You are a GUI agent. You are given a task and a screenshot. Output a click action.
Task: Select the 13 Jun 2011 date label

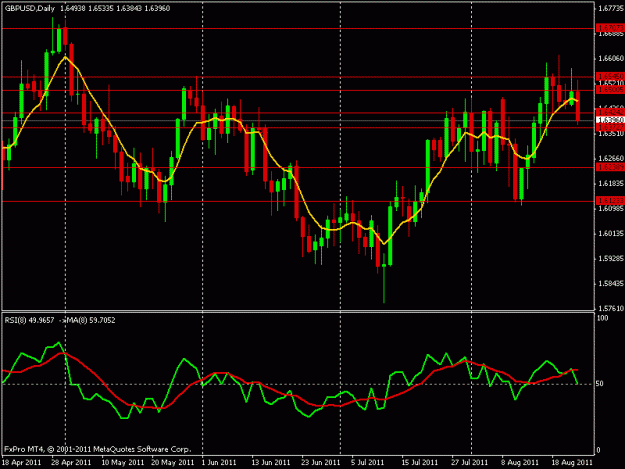click(271, 463)
